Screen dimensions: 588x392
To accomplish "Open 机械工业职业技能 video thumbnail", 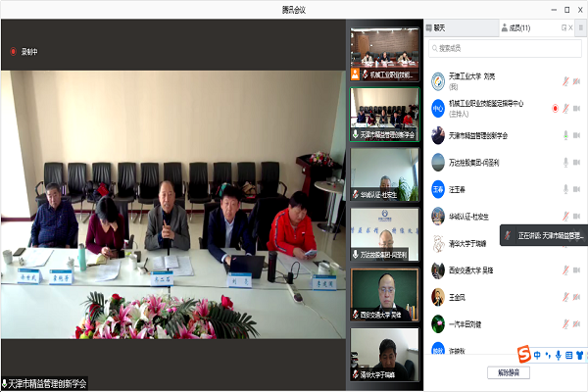I will 384,54.
